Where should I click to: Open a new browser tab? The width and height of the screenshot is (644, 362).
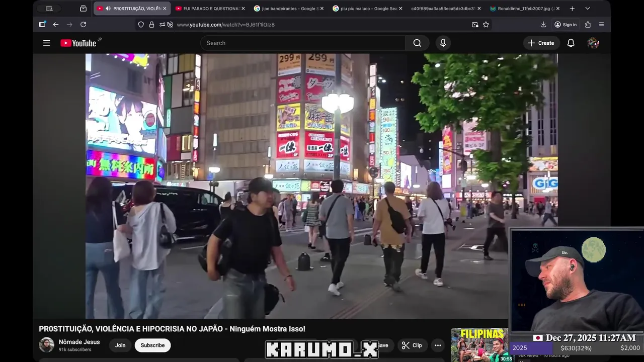point(572,9)
